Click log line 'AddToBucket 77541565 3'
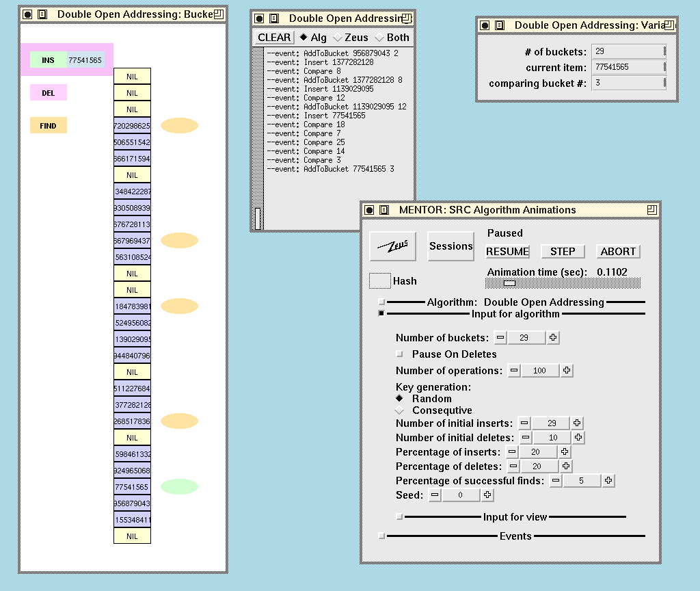700x591 pixels. point(331,169)
